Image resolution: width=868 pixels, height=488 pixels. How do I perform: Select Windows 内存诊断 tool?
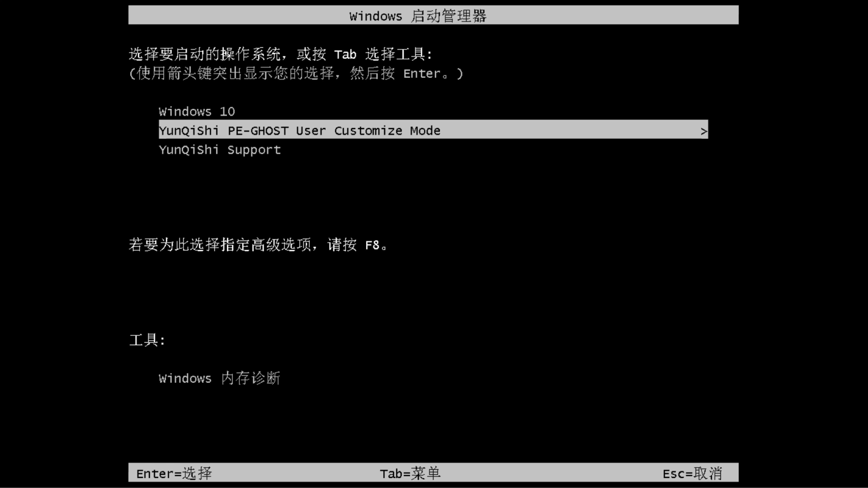click(x=219, y=378)
